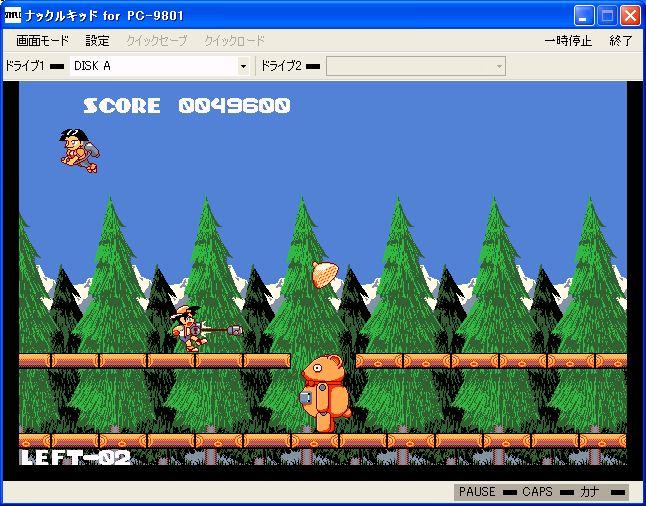Click the CAPS status indicator
This screenshot has height=506, width=646.
pyautogui.click(x=537, y=492)
